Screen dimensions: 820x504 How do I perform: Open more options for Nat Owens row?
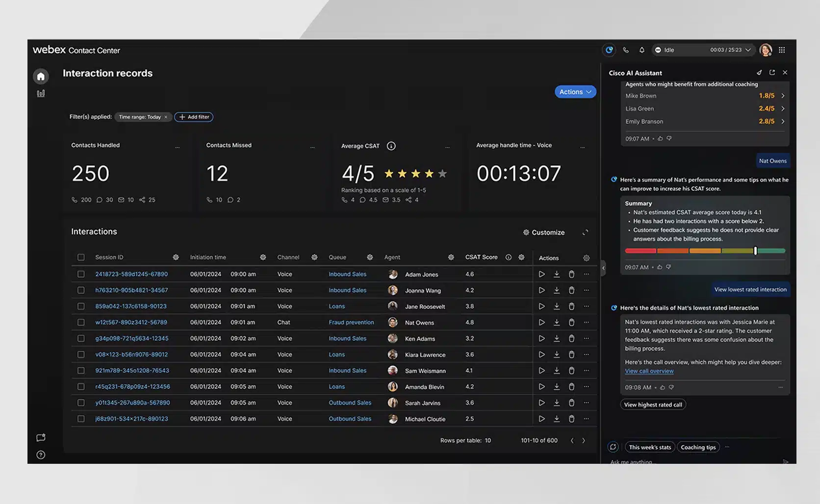(586, 323)
